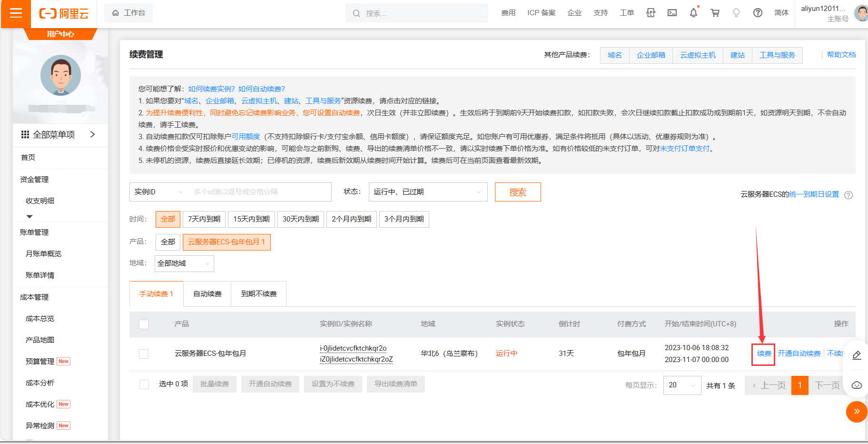Image resolution: width=868 pixels, height=444 pixels.
Task: Open the 费用 menu in the top bar
Action: (x=508, y=13)
